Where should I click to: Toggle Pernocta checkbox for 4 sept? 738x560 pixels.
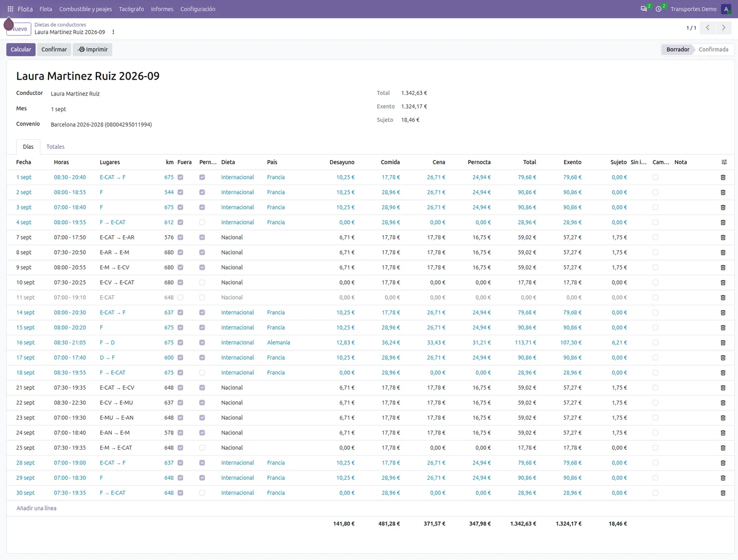tap(202, 223)
